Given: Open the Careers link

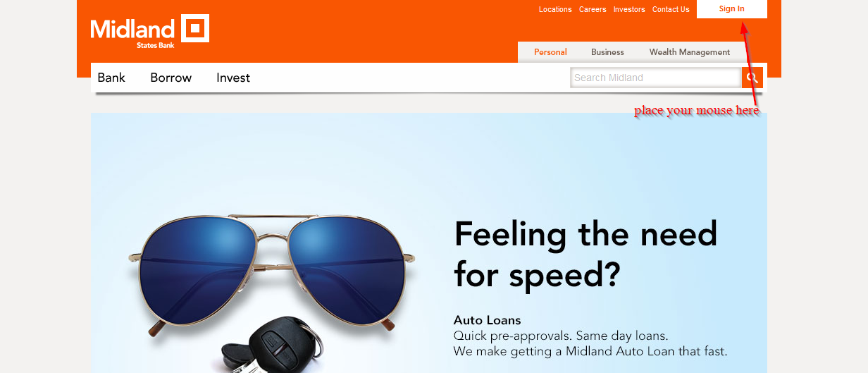Looking at the screenshot, I should [x=593, y=9].
